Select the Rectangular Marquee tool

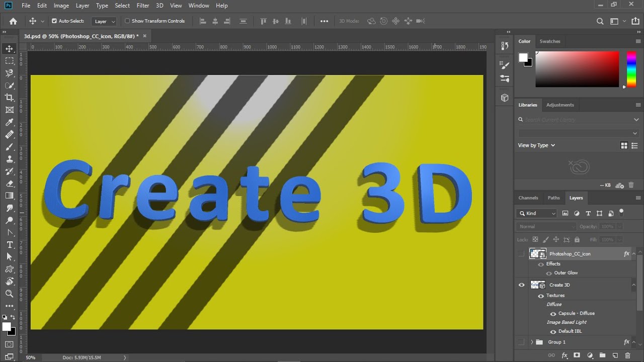tap(9, 61)
